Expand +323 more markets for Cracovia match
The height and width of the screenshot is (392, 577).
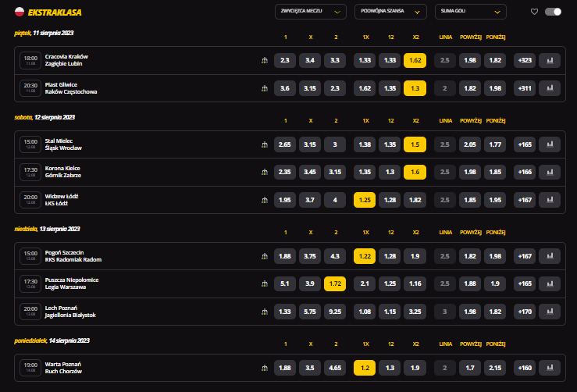(x=525, y=60)
